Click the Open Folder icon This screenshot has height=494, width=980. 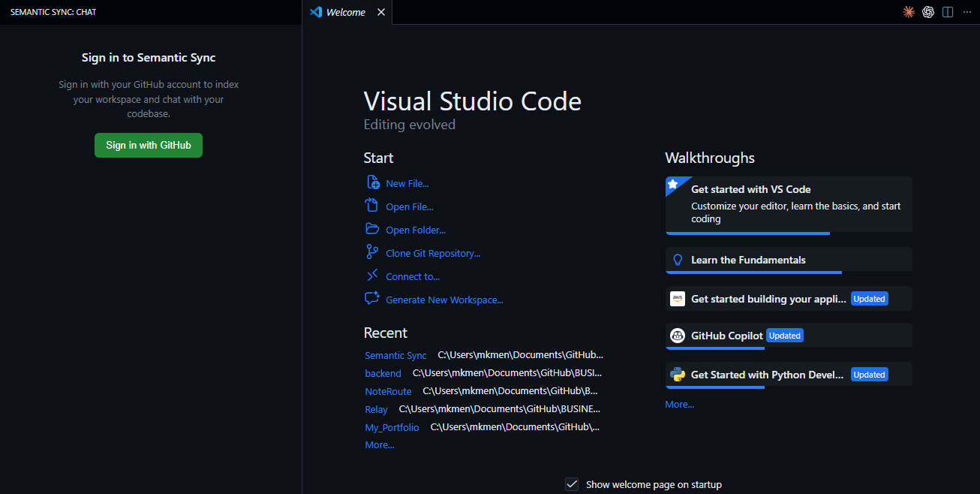[373, 229]
